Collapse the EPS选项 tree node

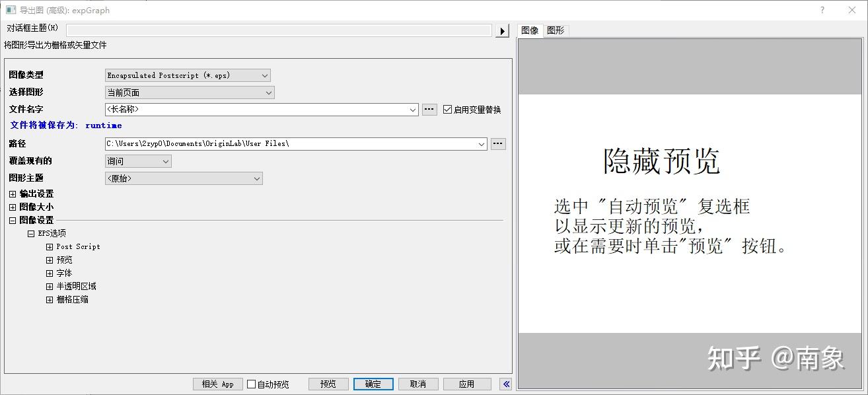[x=32, y=233]
